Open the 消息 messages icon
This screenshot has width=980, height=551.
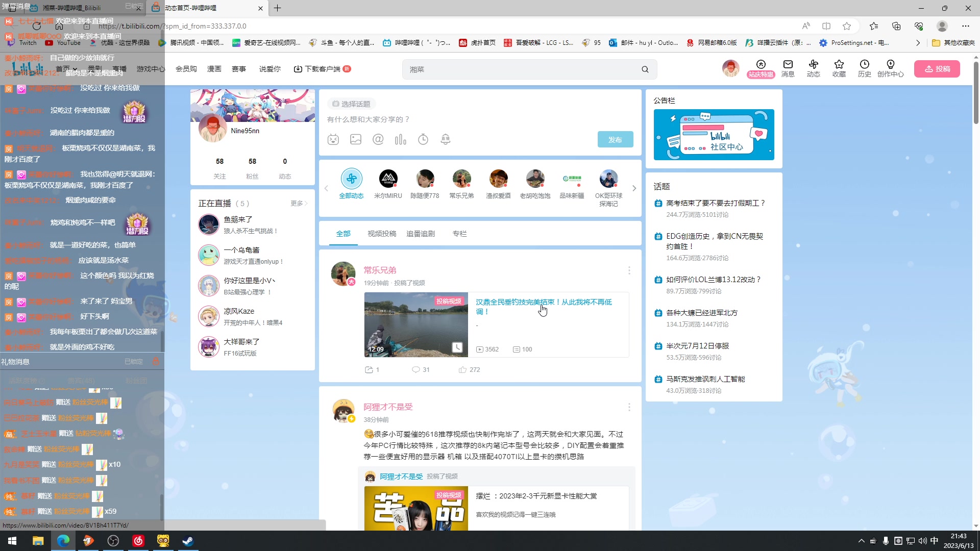tap(788, 68)
